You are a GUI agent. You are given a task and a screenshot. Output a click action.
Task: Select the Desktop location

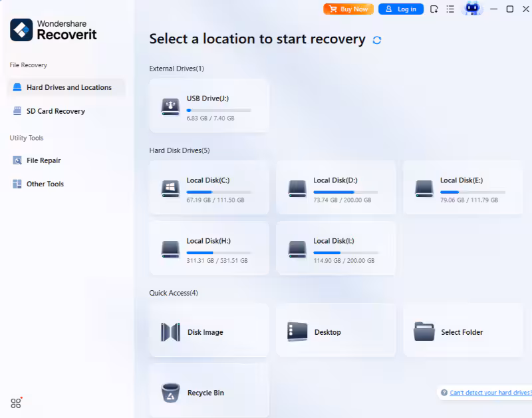tap(336, 330)
